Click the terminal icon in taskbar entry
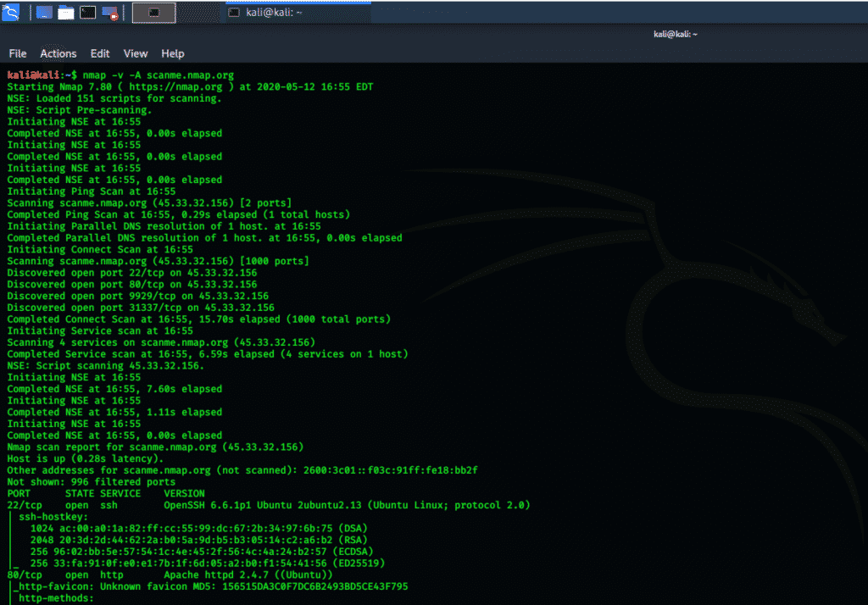The image size is (868, 605). pos(234,12)
